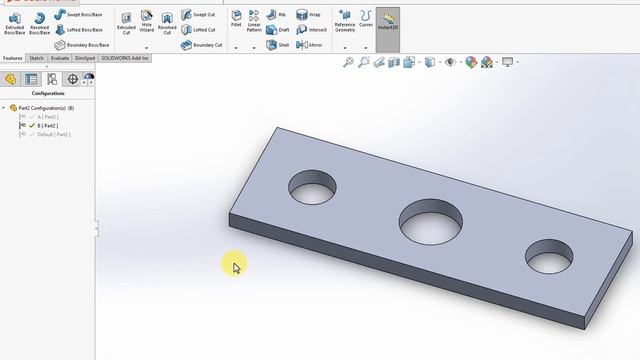Click Previous View icon in view toolbar
This screenshot has width=640, height=360.
click(379, 62)
